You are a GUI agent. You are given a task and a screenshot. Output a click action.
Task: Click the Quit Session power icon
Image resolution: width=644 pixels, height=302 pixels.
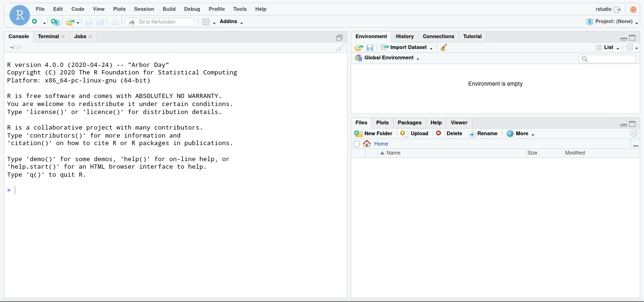[x=633, y=9]
